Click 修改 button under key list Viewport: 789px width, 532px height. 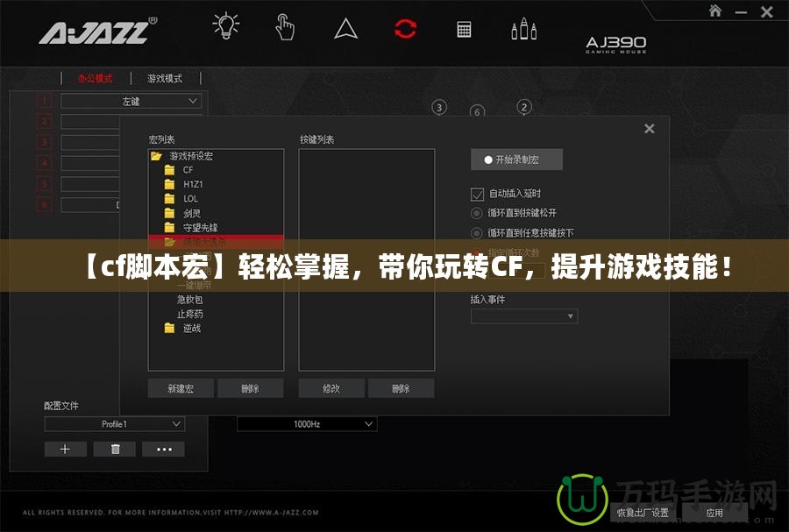(x=331, y=388)
